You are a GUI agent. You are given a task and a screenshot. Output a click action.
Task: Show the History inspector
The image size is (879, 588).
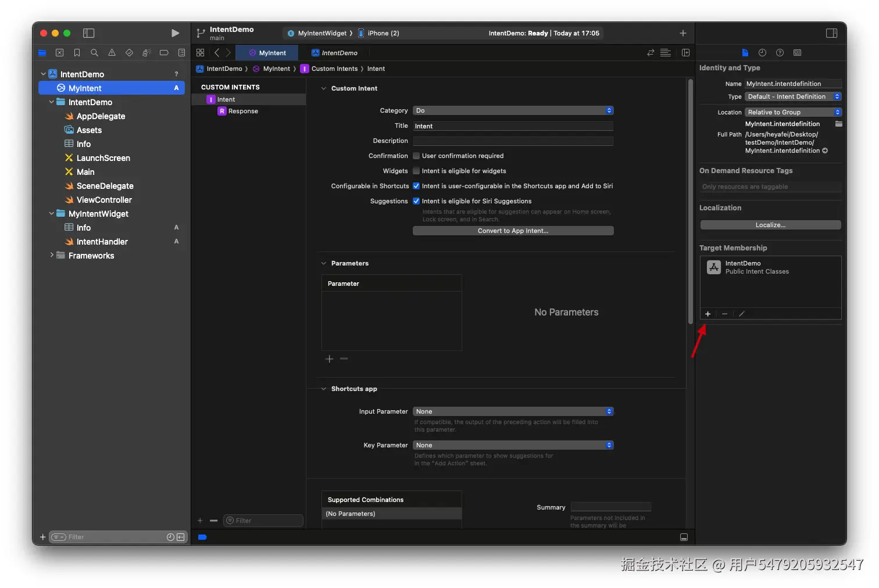pos(762,53)
